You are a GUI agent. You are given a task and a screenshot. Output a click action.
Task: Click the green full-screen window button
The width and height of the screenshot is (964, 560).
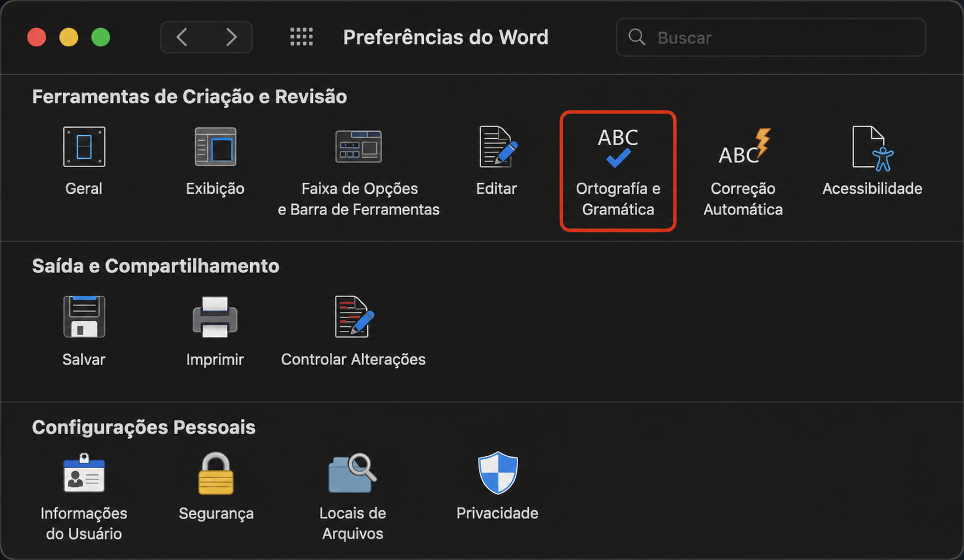click(x=101, y=37)
